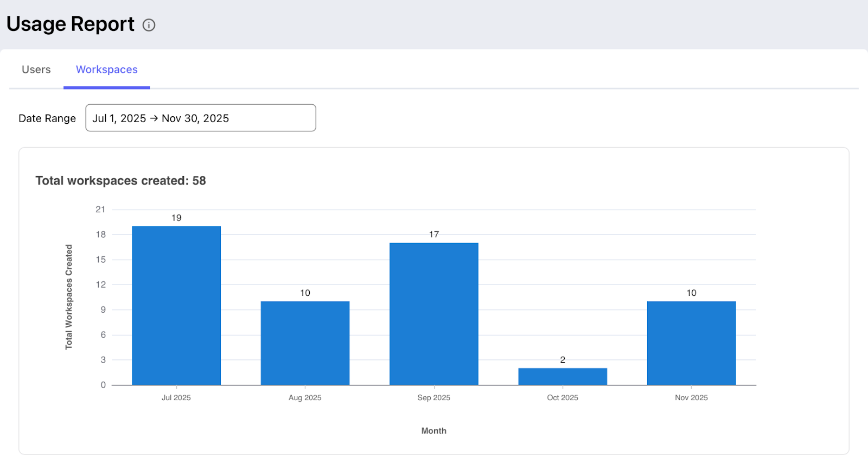Select the Sep 2025 bar

coord(434,314)
